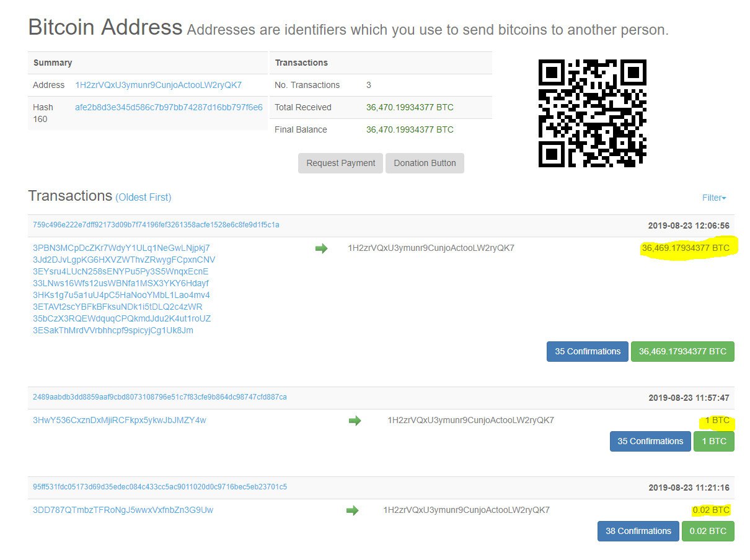The width and height of the screenshot is (750, 560).
Task: Select recipient address in the 11:21:16 transaction
Action: point(466,510)
